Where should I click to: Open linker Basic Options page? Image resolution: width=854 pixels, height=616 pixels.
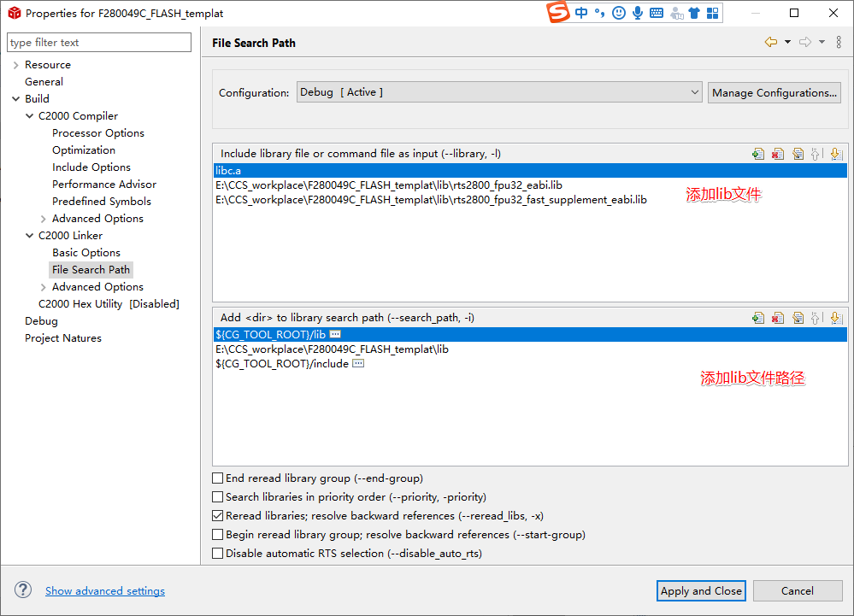(86, 253)
